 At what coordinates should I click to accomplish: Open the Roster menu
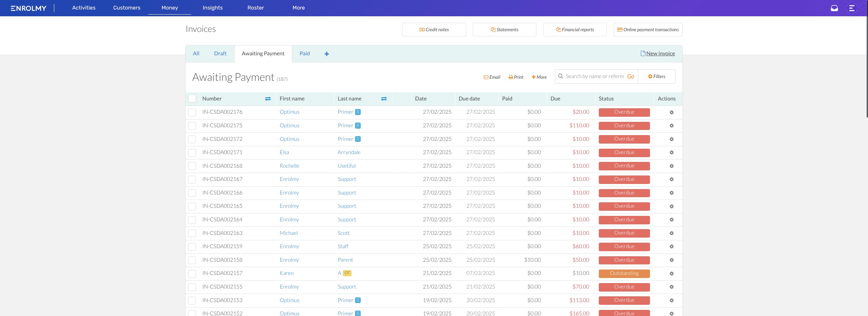click(256, 8)
